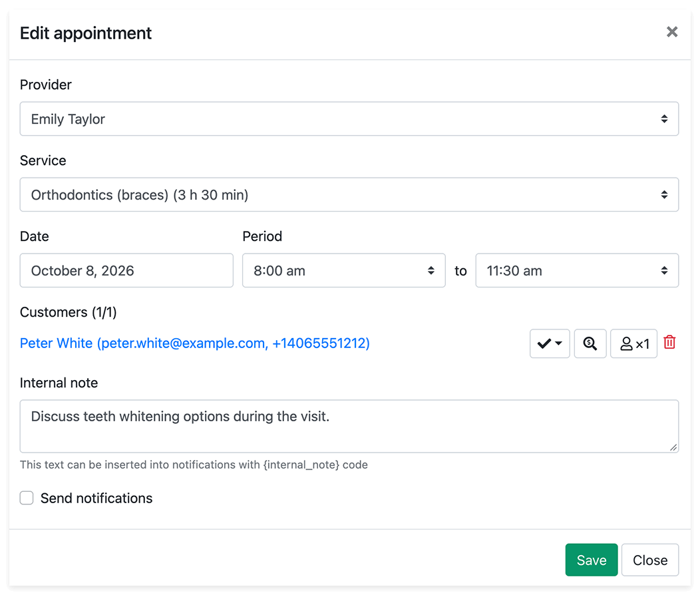
Task: Click the Internal note label
Action: pyautogui.click(x=59, y=383)
